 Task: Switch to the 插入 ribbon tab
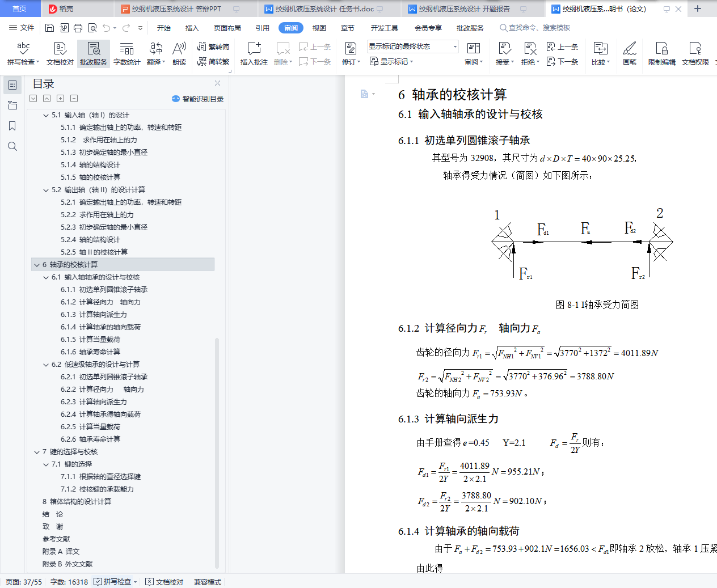pyautogui.click(x=192, y=28)
